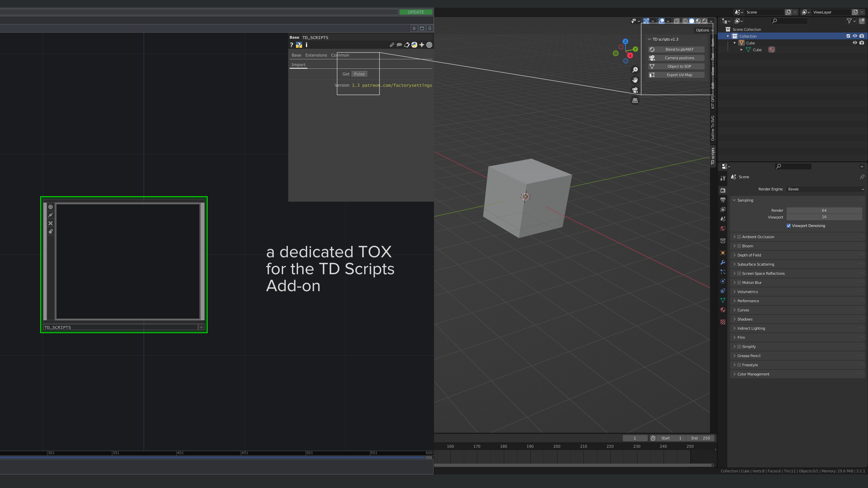Viewport: 868px width, 488px height.
Task: Enable the Bloom checkbox
Action: click(739, 246)
